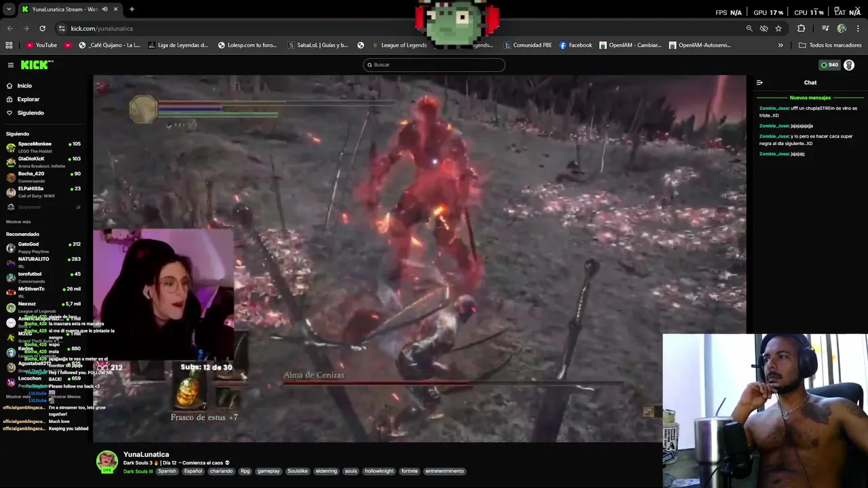The height and width of the screenshot is (488, 868).
Task: Open Nexxuz's recommended channel
Action: (43, 306)
